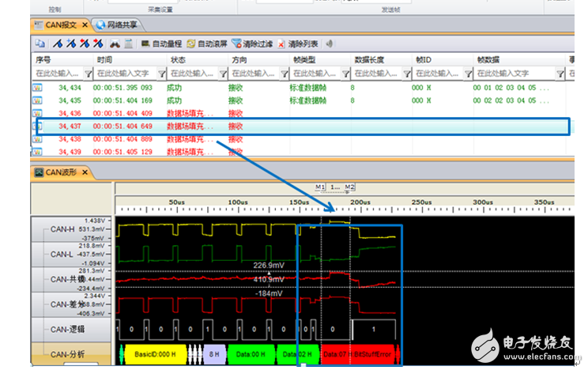
Task: Open the 时间 column filter funnel
Action: [162, 74]
